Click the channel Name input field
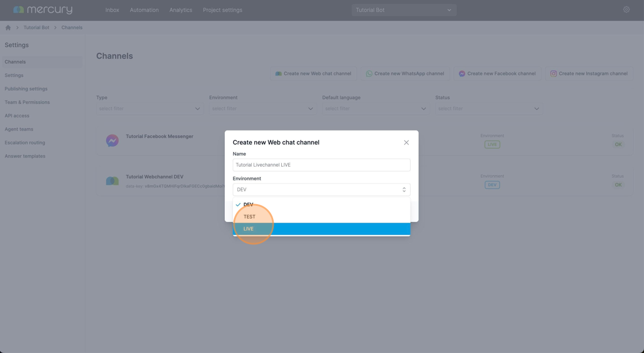This screenshot has width=644, height=353. [321, 165]
